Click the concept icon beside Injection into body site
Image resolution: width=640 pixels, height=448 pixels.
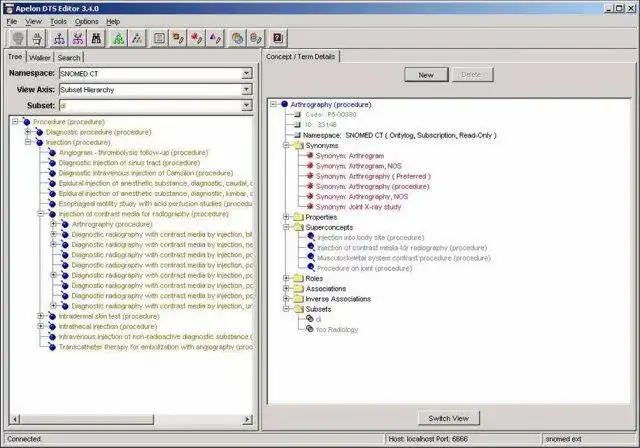click(311, 237)
